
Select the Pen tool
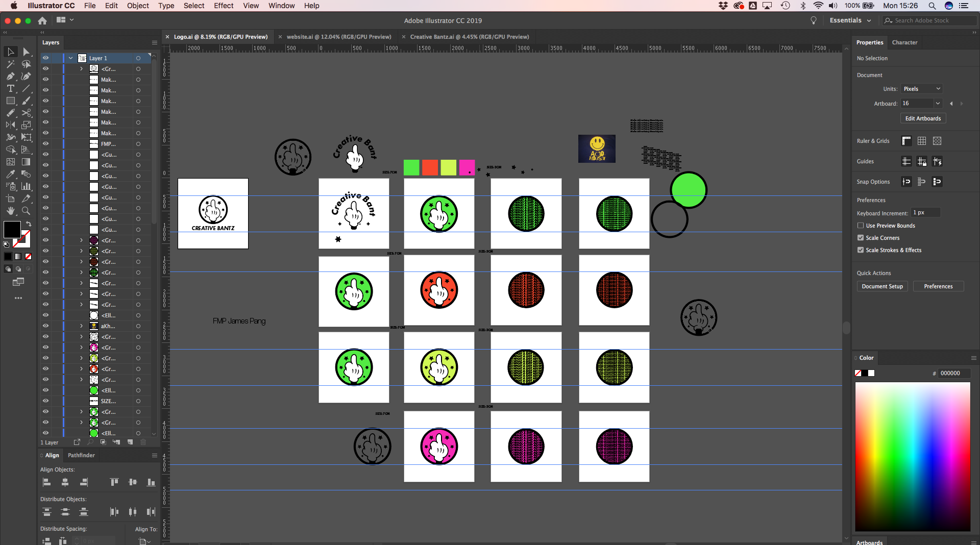[x=10, y=77]
